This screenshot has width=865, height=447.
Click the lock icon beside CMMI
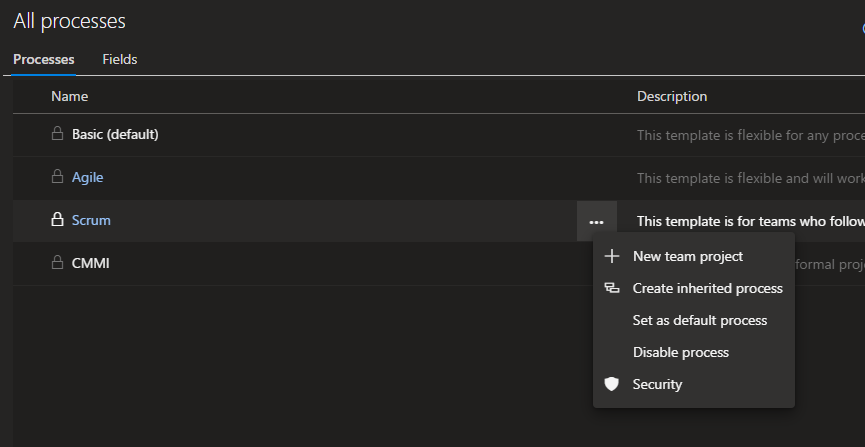[57, 263]
